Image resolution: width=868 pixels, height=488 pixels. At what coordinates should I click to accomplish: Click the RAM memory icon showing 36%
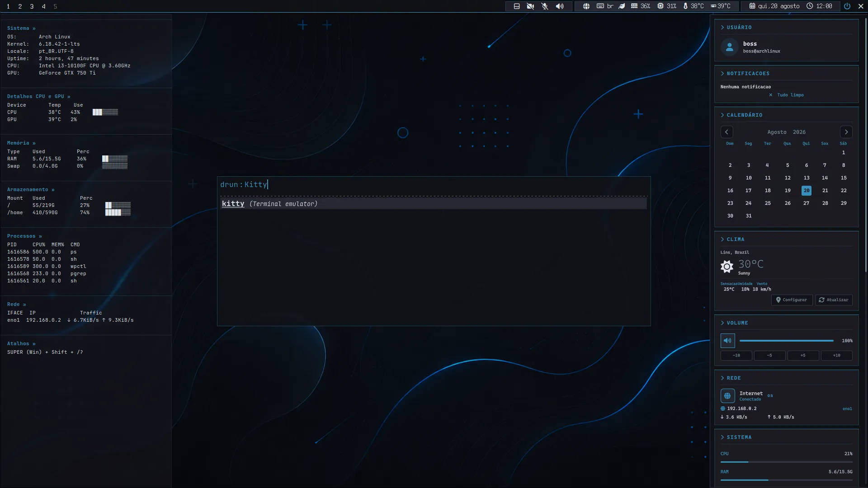coord(634,6)
